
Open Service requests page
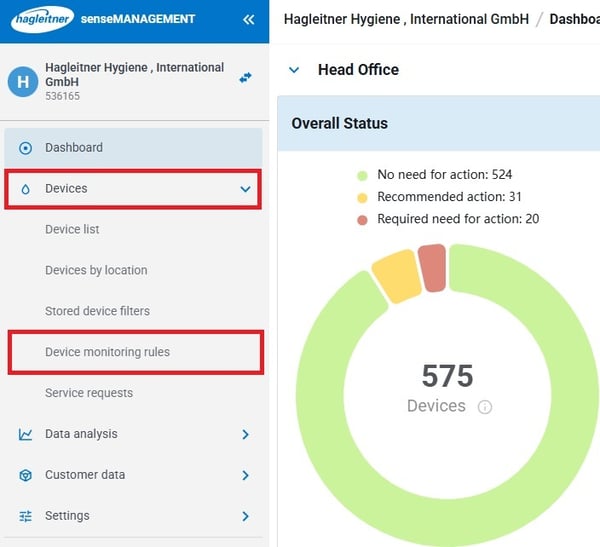pos(89,393)
